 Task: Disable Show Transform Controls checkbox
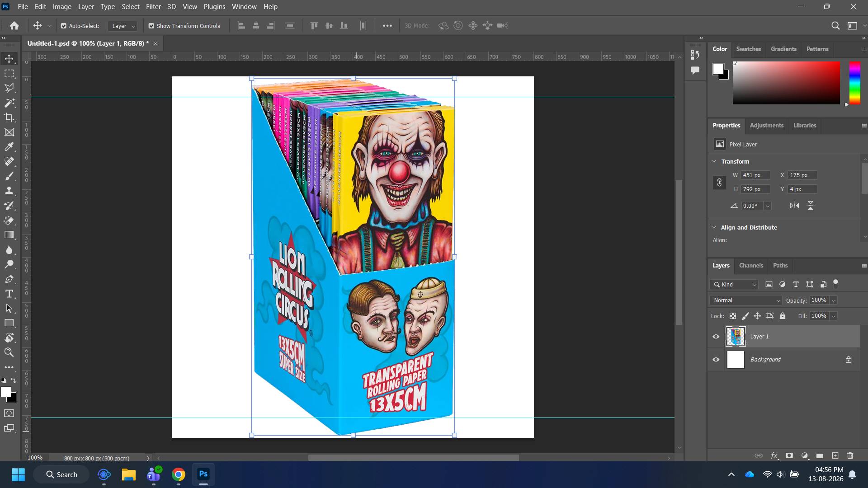[151, 26]
